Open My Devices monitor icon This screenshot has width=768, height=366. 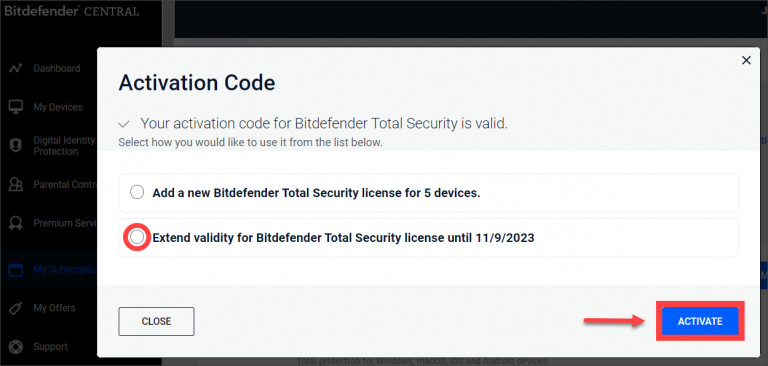[x=16, y=107]
